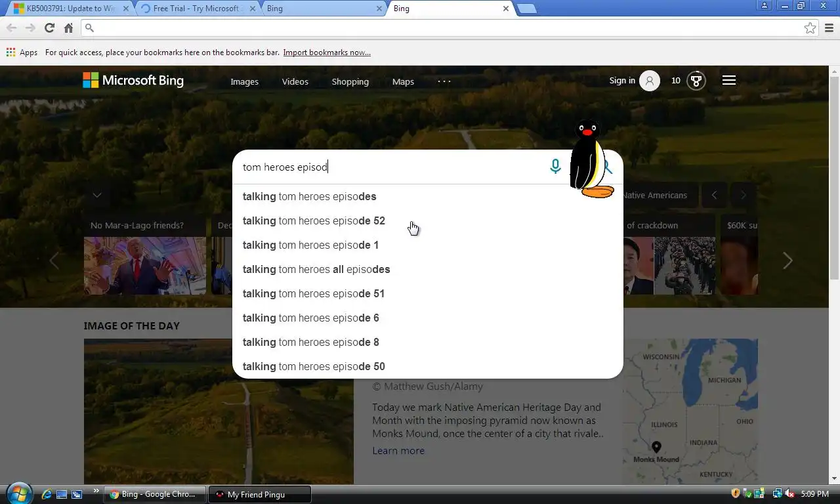Expand quick launch overflow chevron

click(x=96, y=490)
